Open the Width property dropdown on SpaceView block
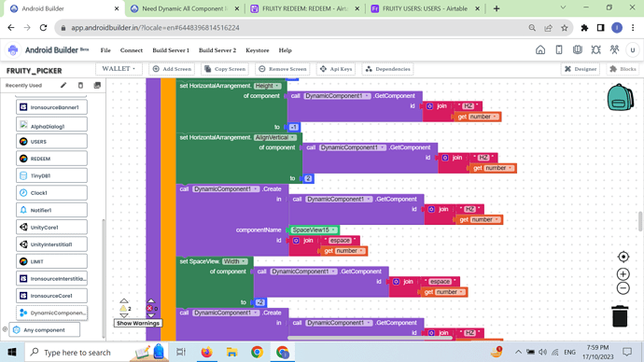The height and width of the screenshot is (362, 644). (235, 261)
